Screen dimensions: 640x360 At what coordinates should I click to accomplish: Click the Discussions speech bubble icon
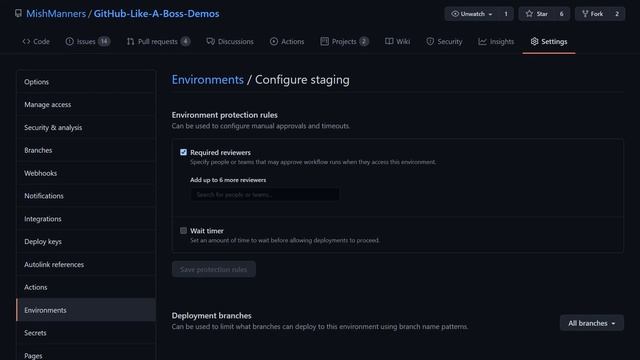pyautogui.click(x=211, y=42)
